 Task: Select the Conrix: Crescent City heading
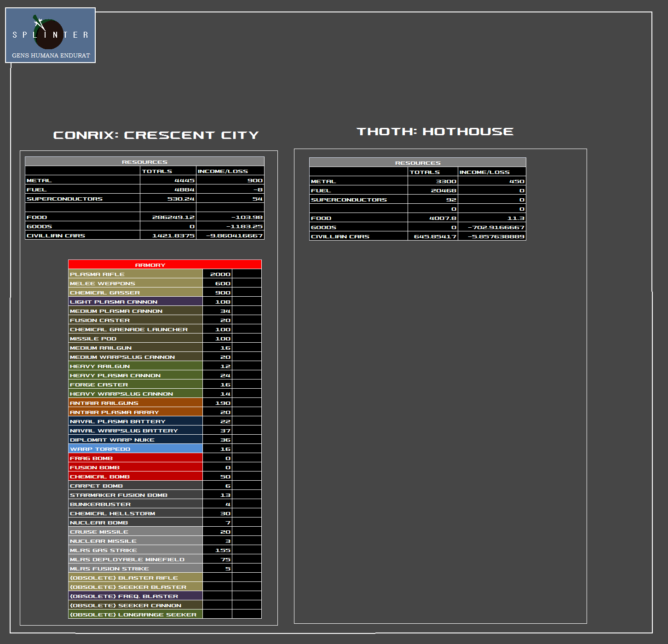156,135
